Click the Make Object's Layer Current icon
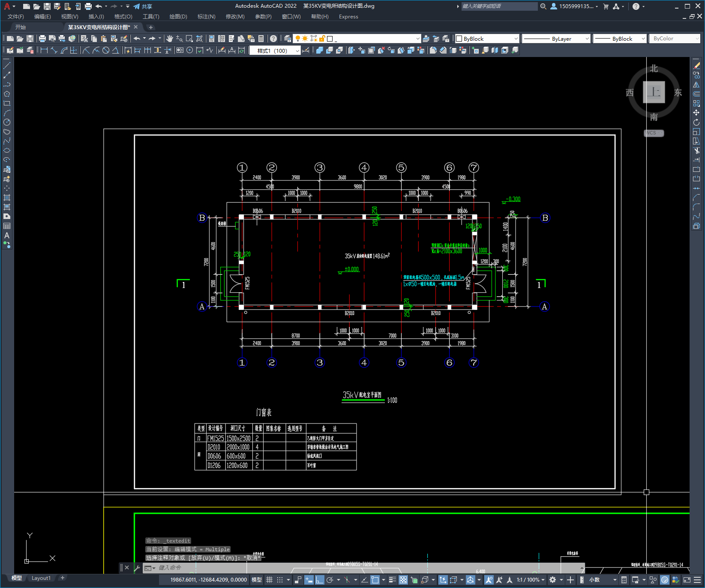Image resolution: width=705 pixels, height=588 pixels. [x=426, y=39]
